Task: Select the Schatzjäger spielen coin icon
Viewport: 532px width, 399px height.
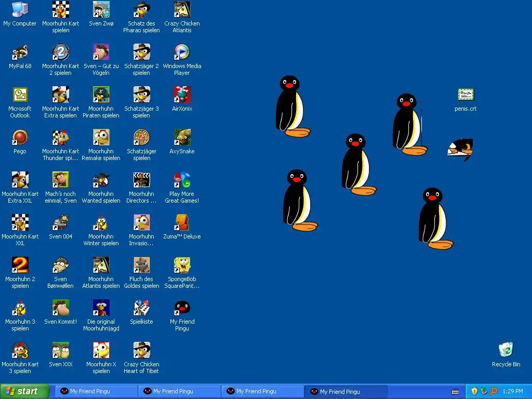Action: pos(141,137)
